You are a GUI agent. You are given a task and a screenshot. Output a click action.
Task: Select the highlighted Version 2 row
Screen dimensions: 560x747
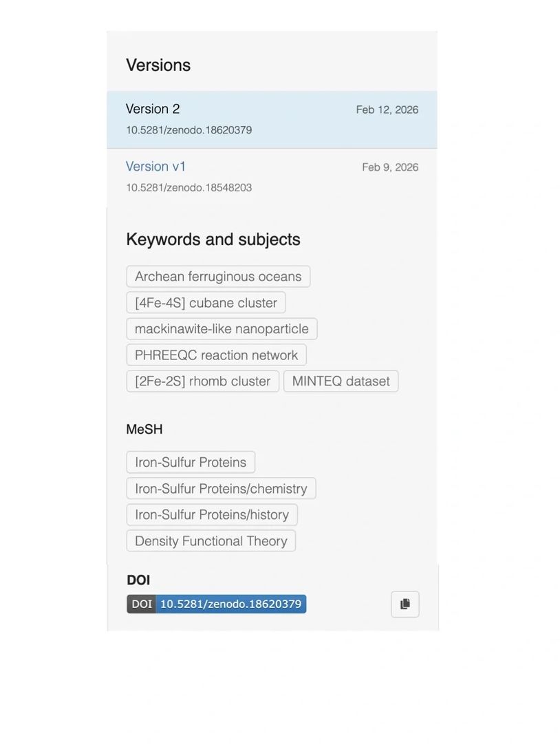[x=272, y=120]
